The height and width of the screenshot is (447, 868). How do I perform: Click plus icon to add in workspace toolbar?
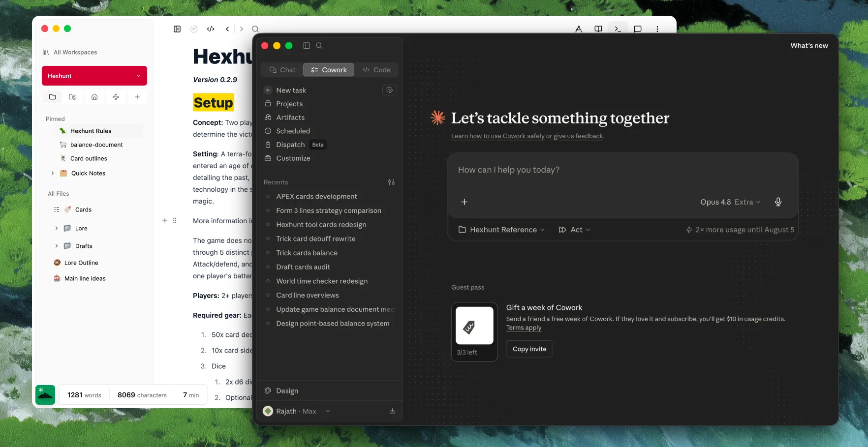coord(137,97)
